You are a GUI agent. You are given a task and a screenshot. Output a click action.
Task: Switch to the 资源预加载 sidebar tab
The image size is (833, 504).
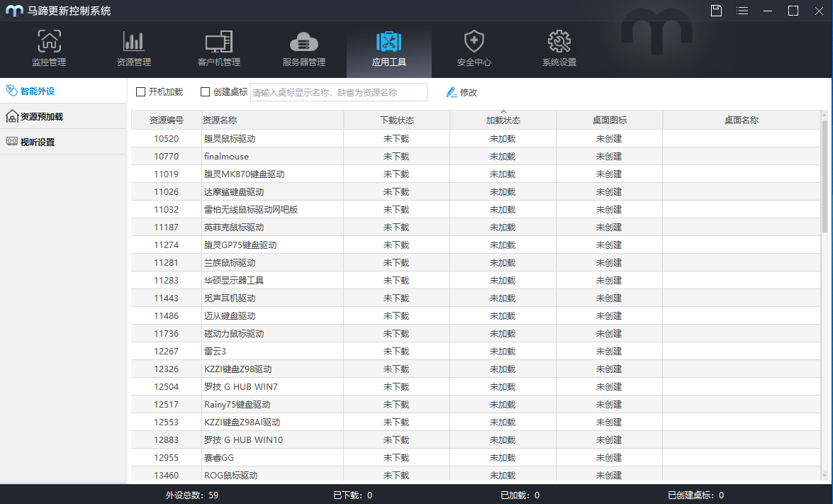[x=63, y=116]
